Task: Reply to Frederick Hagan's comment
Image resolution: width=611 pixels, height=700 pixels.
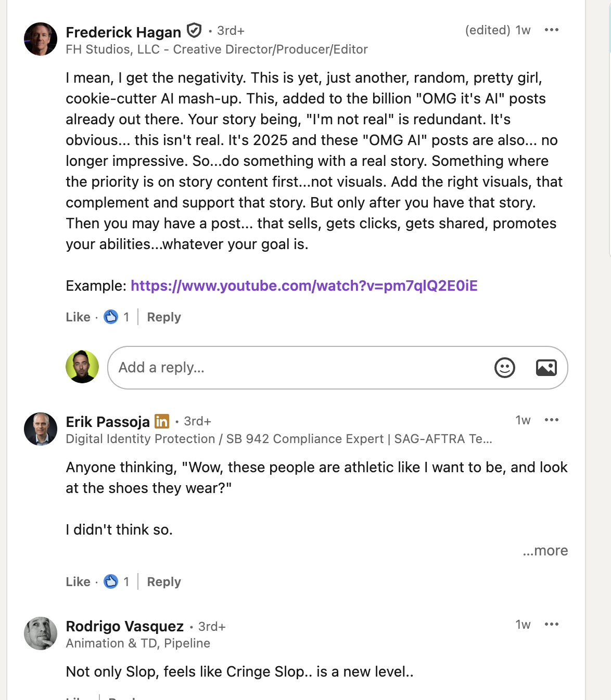Action: pos(164,317)
